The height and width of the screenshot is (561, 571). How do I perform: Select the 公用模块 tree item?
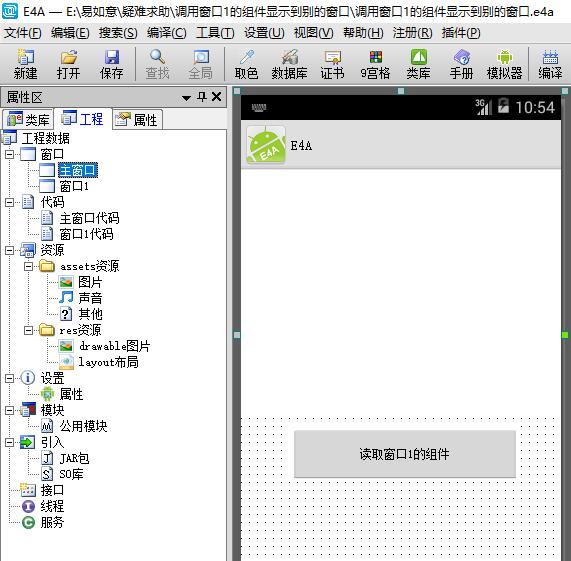coord(83,426)
